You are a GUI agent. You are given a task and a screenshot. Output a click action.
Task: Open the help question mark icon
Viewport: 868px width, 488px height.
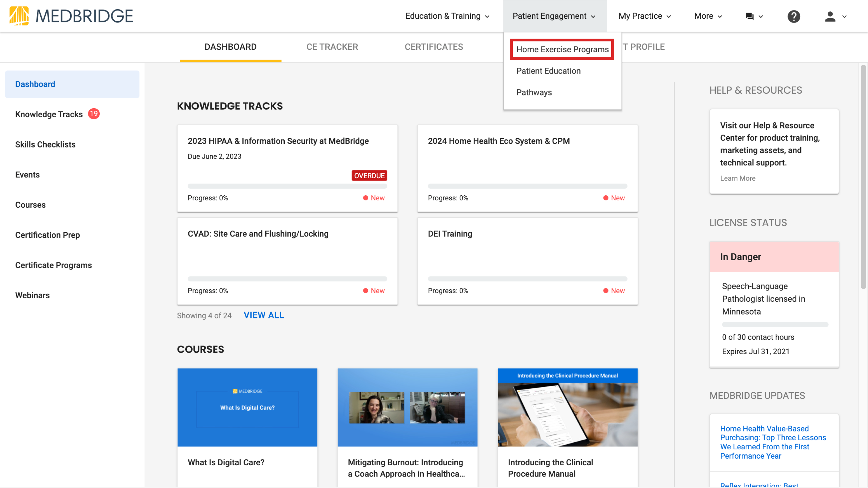[x=794, y=16]
